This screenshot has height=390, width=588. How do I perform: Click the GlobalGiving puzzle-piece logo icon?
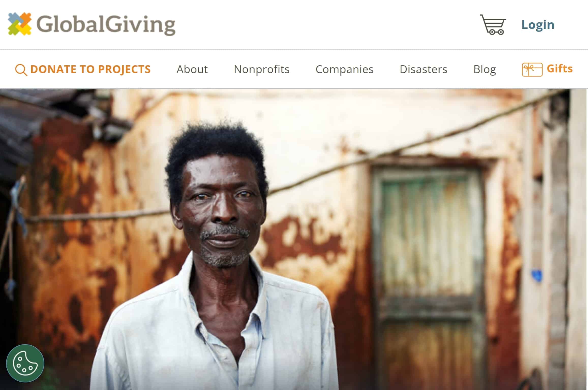pyautogui.click(x=20, y=24)
